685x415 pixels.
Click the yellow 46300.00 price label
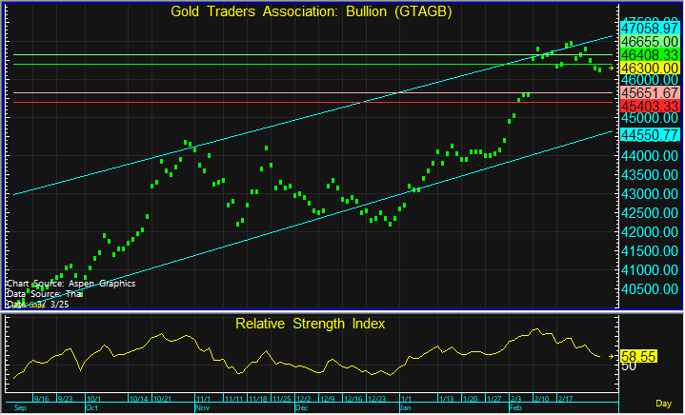coord(649,66)
